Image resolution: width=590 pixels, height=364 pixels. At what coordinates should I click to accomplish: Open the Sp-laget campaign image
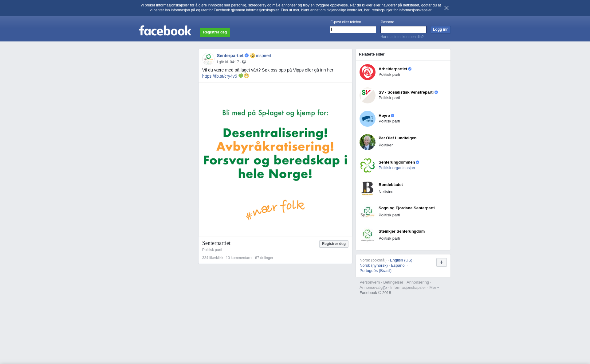(275, 159)
